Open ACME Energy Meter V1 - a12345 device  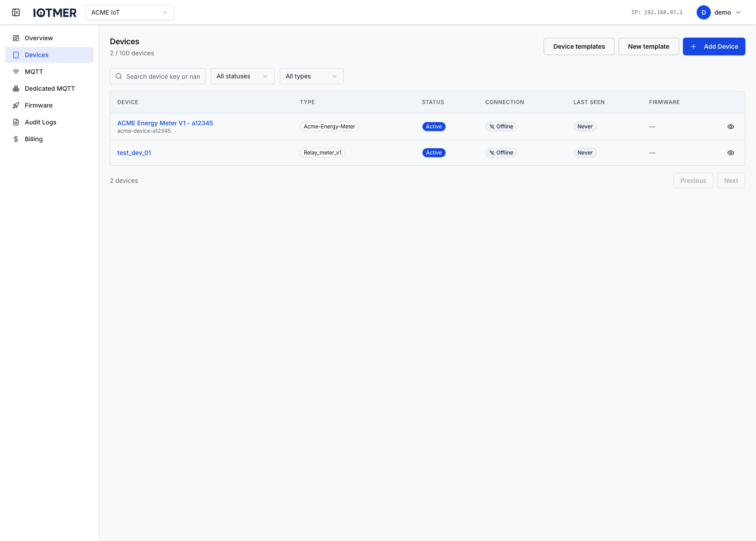pos(165,123)
